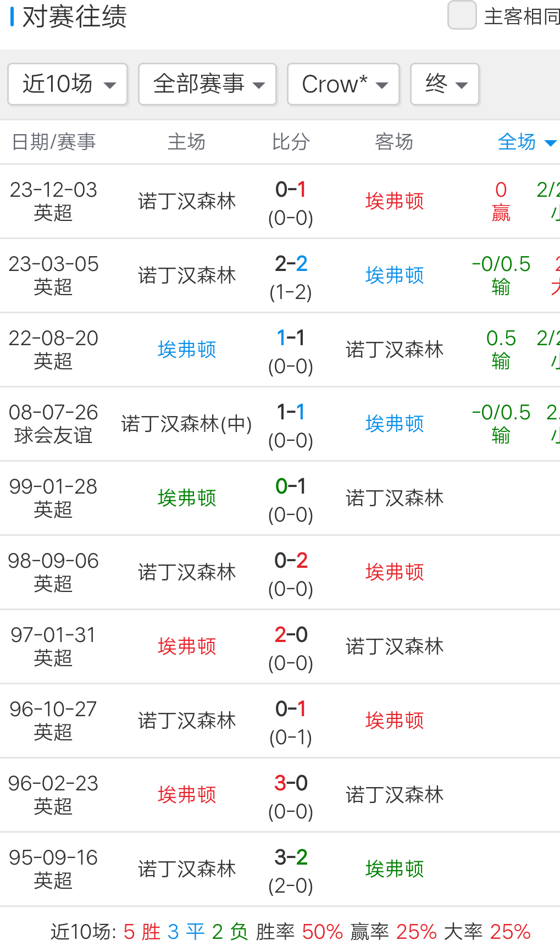560x952 pixels.
Task: Open the 近10场 dropdown
Action: click(68, 84)
